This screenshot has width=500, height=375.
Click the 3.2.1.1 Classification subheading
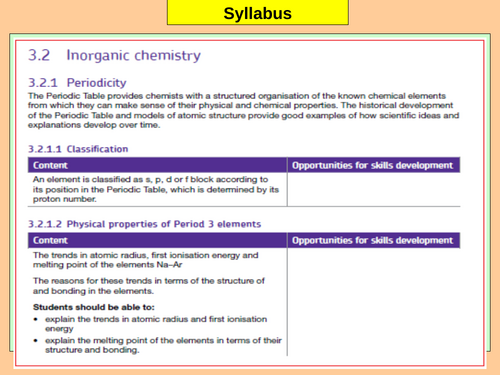point(78,149)
